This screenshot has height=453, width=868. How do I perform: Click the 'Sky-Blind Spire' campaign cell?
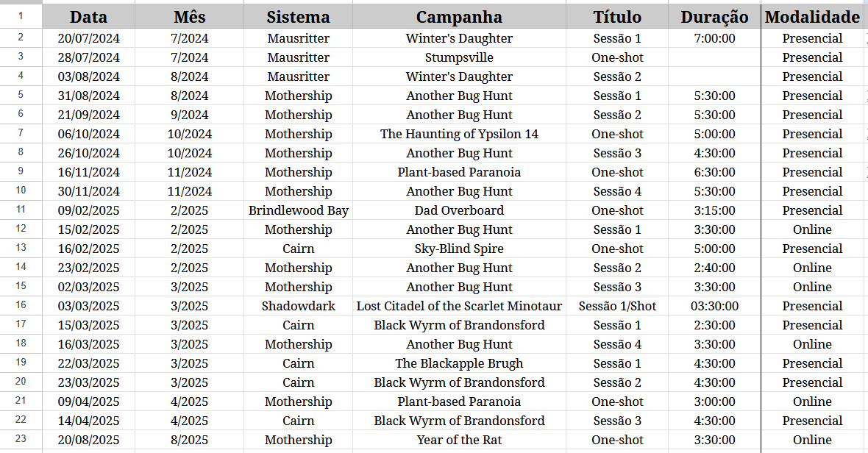pyautogui.click(x=459, y=249)
